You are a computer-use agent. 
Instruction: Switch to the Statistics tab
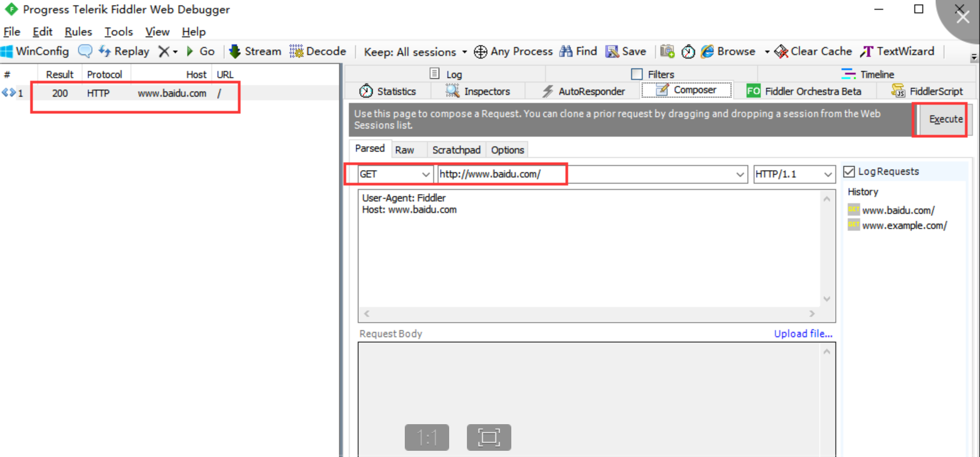(388, 91)
